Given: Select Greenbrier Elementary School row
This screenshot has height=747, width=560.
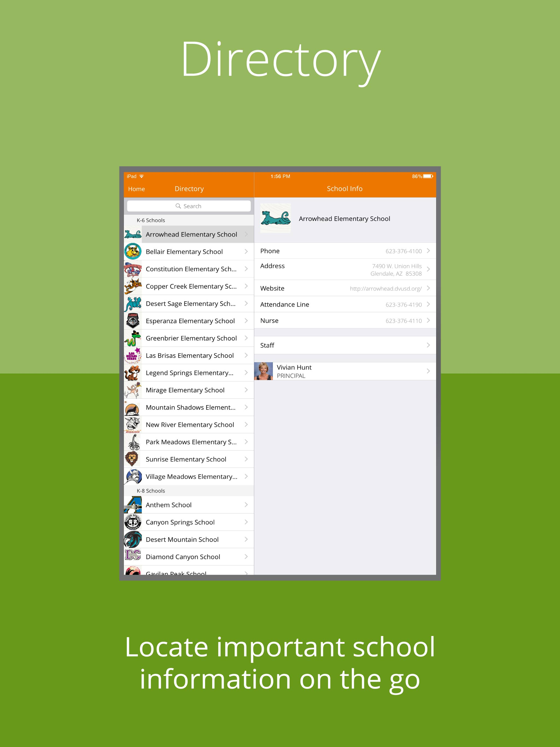Looking at the screenshot, I should pos(189,338).
